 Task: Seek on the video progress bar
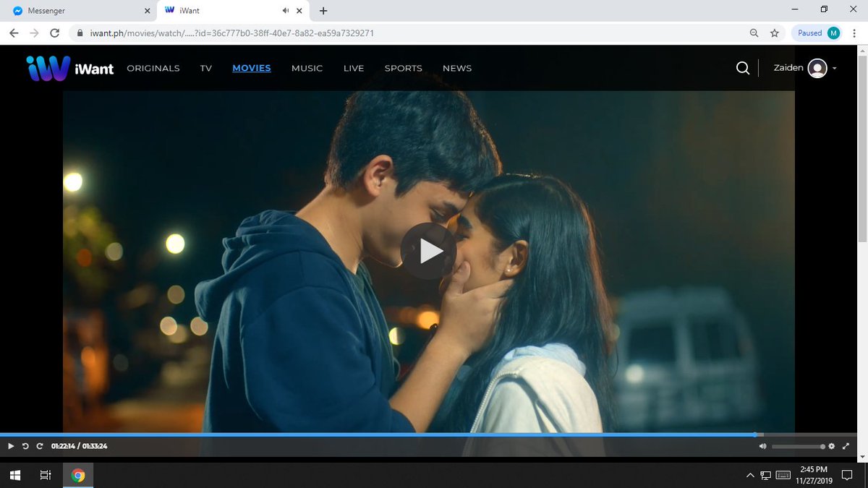pyautogui.click(x=428, y=435)
